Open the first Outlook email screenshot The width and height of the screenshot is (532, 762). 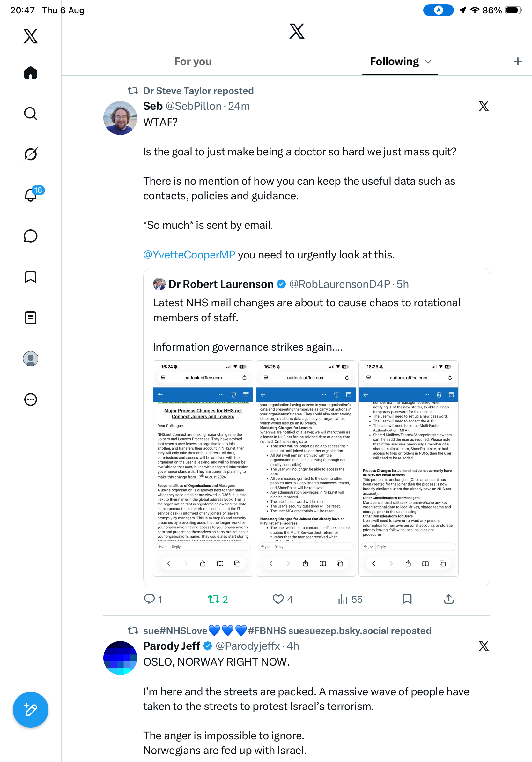[203, 468]
